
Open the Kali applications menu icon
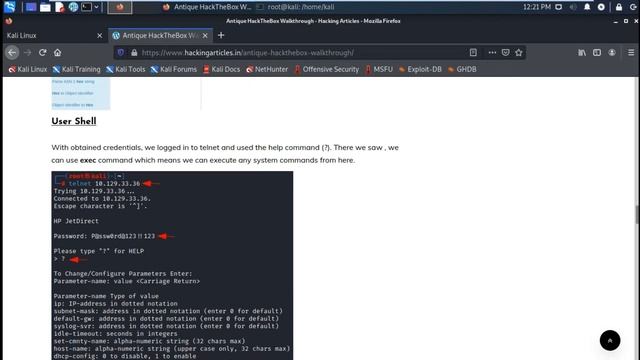pyautogui.click(x=9, y=7)
